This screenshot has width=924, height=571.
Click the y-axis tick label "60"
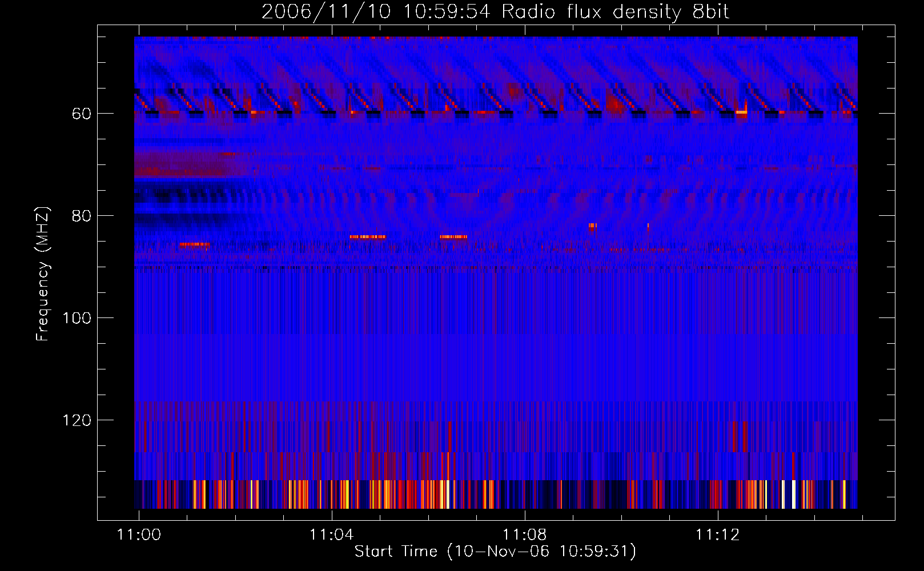click(81, 114)
